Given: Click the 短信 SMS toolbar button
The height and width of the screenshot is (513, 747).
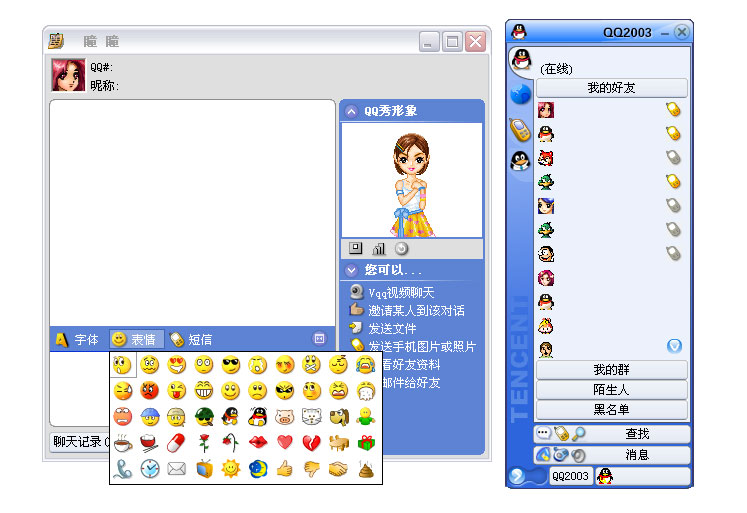Looking at the screenshot, I should click(191, 339).
